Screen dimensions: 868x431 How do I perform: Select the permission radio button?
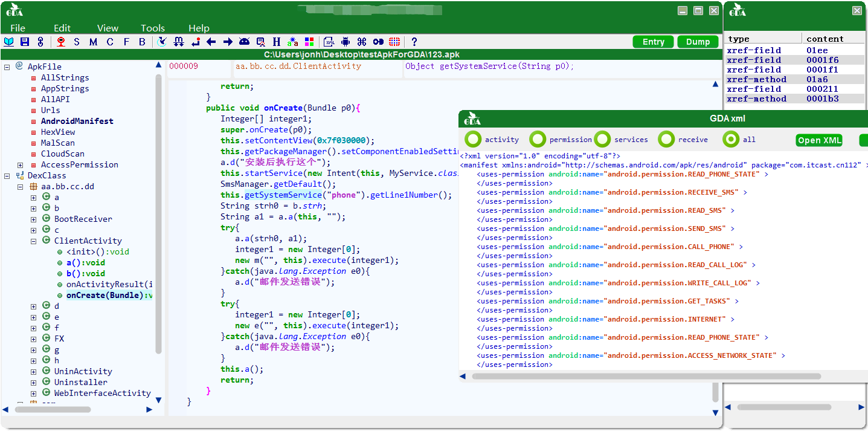click(537, 140)
